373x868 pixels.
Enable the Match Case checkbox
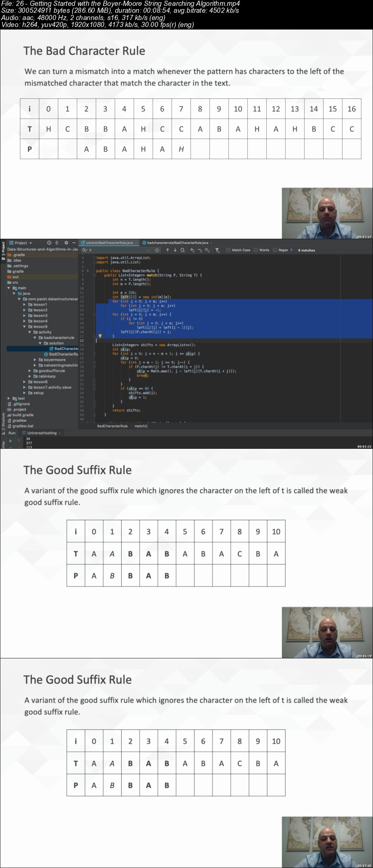coord(228,250)
